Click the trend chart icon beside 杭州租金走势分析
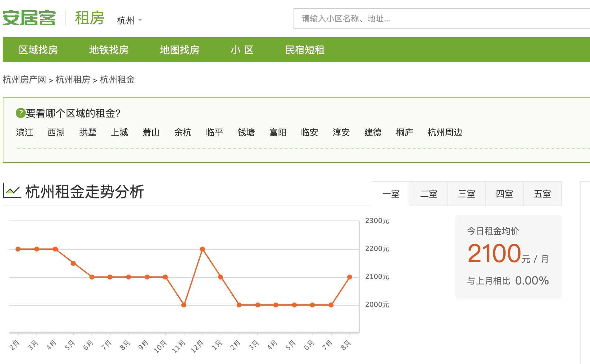Image resolution: width=590 pixels, height=364 pixels. click(12, 190)
